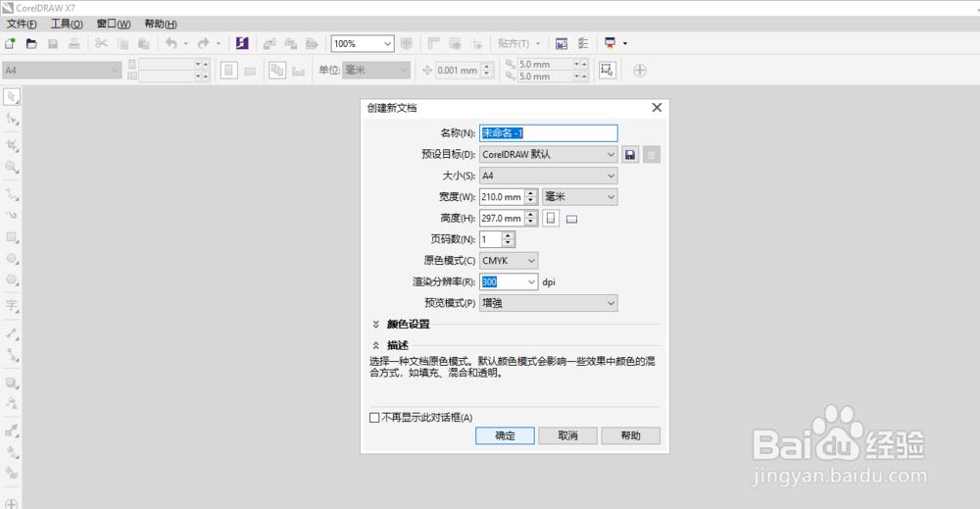Image resolution: width=980 pixels, height=509 pixels.
Task: Click the Export icon in toolbar
Action: click(x=291, y=44)
